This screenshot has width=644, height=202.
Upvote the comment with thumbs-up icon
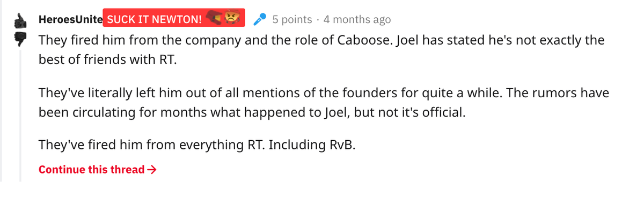(20, 20)
